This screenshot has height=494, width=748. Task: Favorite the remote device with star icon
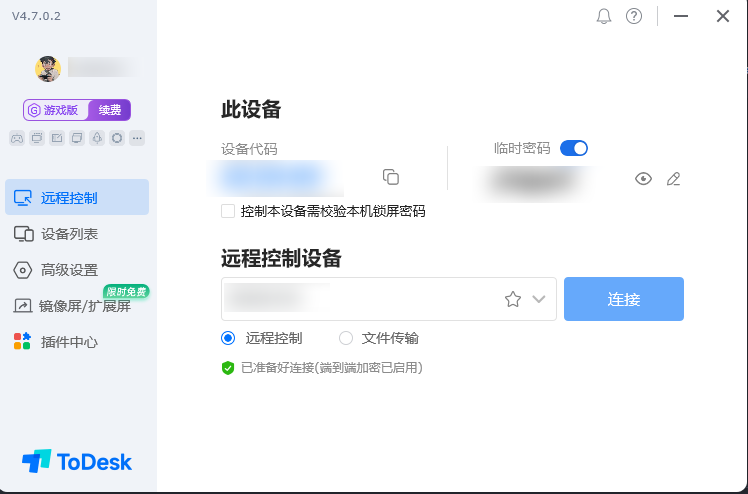(513, 299)
